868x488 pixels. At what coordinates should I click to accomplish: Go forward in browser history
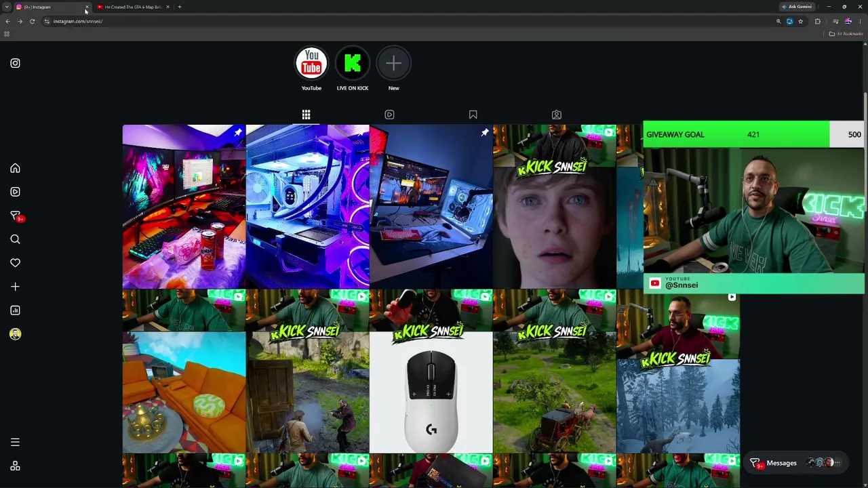[x=20, y=21]
